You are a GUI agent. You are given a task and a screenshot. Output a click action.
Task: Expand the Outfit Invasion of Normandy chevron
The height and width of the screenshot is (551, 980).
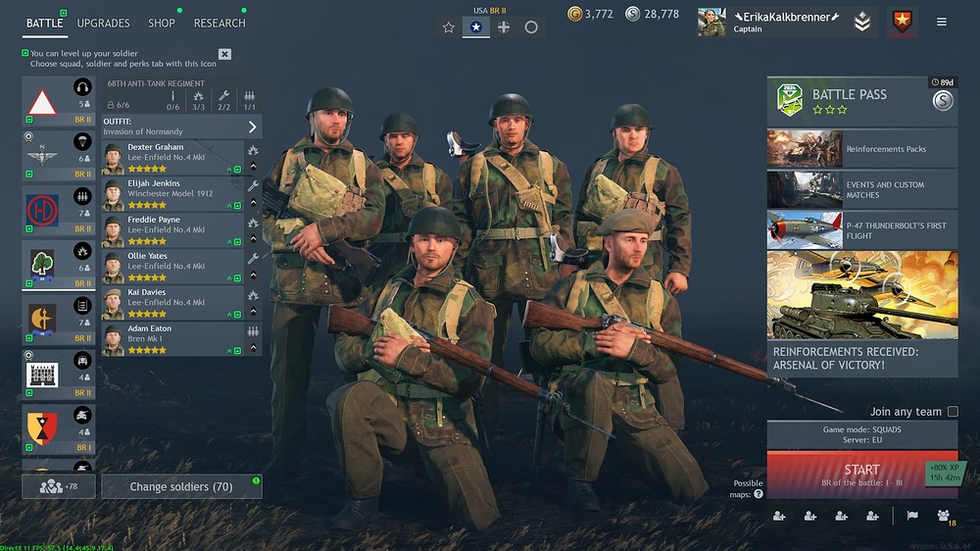(253, 126)
